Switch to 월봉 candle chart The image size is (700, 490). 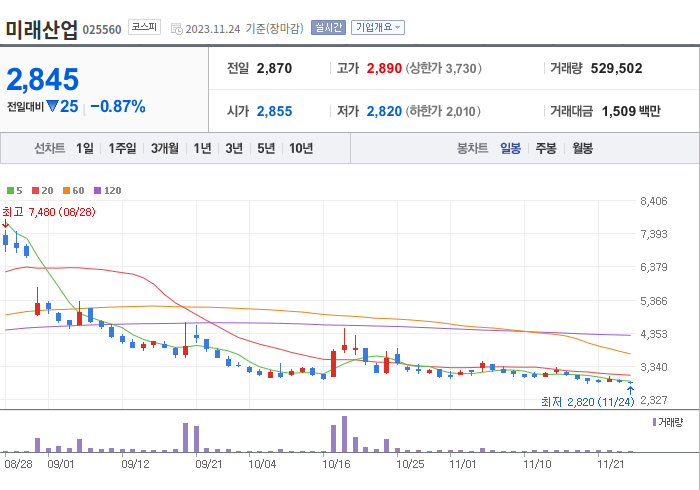pyautogui.click(x=583, y=148)
